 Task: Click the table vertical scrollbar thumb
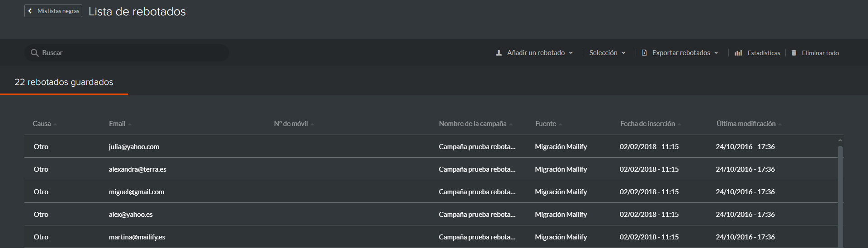pyautogui.click(x=840, y=197)
